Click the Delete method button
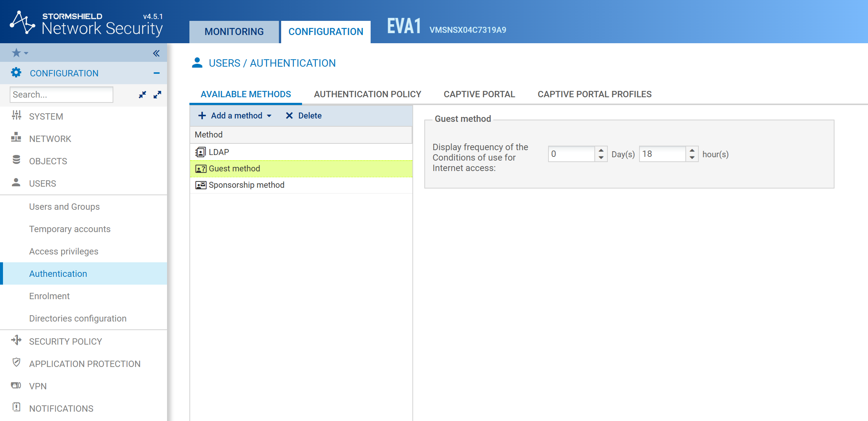 [x=304, y=116]
